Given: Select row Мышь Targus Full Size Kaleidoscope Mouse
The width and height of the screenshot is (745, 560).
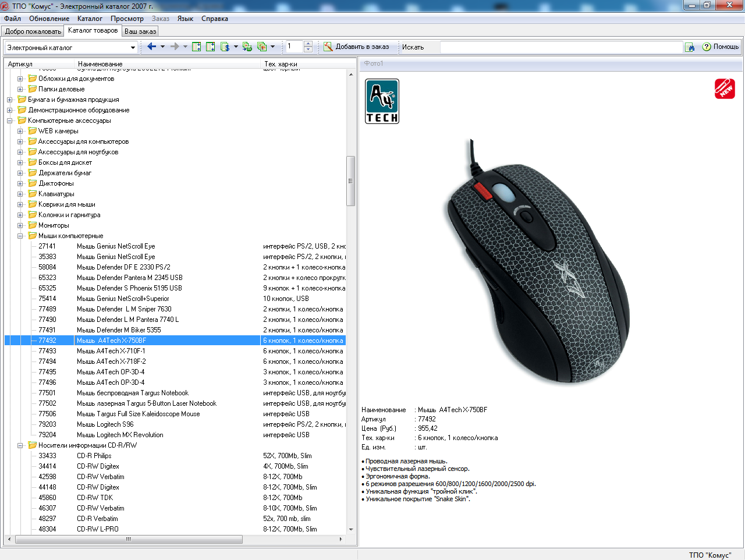Looking at the screenshot, I should 175,414.
